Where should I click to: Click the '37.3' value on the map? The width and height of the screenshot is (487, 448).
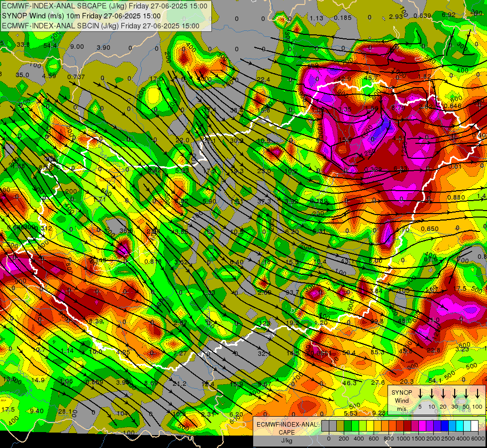point(264,202)
